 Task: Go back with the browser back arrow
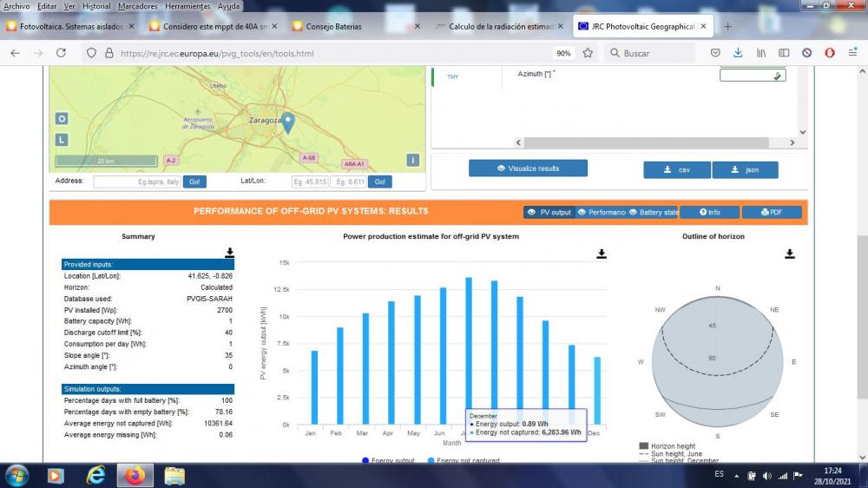pos(15,53)
